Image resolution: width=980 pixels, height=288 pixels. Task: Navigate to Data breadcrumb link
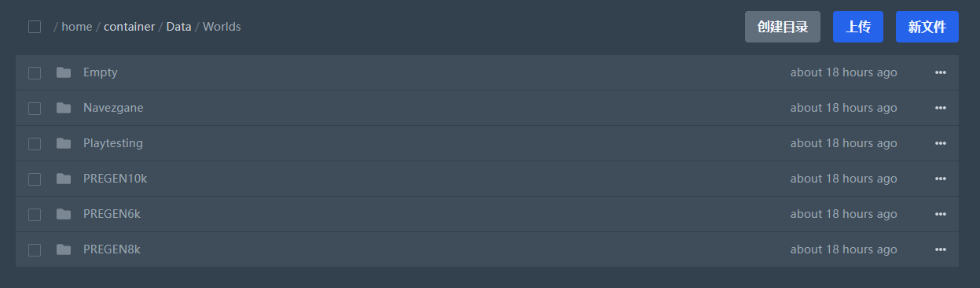pyautogui.click(x=178, y=27)
